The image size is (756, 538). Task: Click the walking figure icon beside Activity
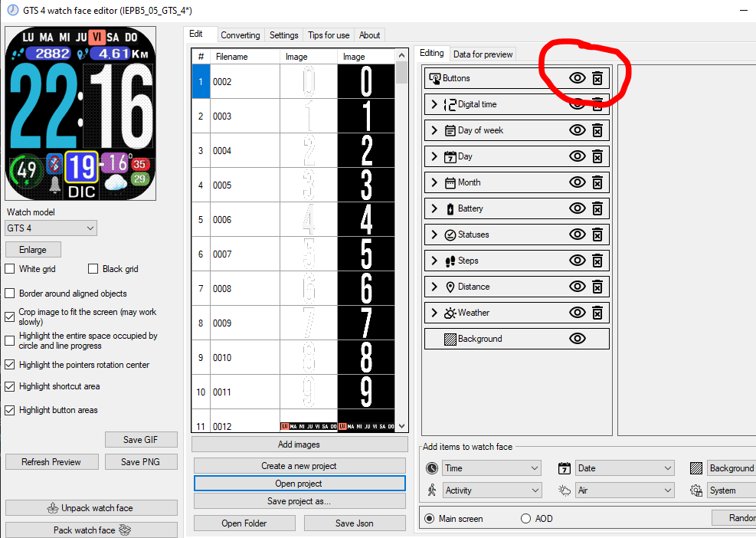pyautogui.click(x=432, y=490)
